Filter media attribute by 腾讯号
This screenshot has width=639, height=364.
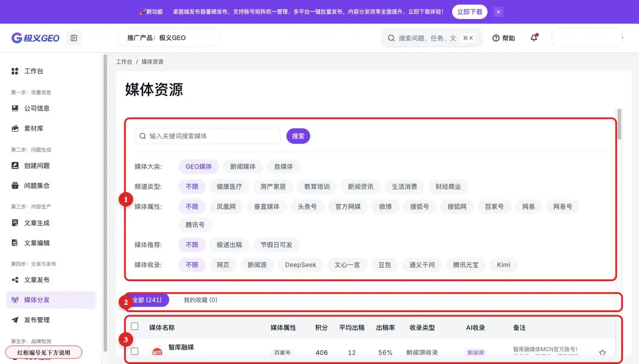[x=195, y=225]
